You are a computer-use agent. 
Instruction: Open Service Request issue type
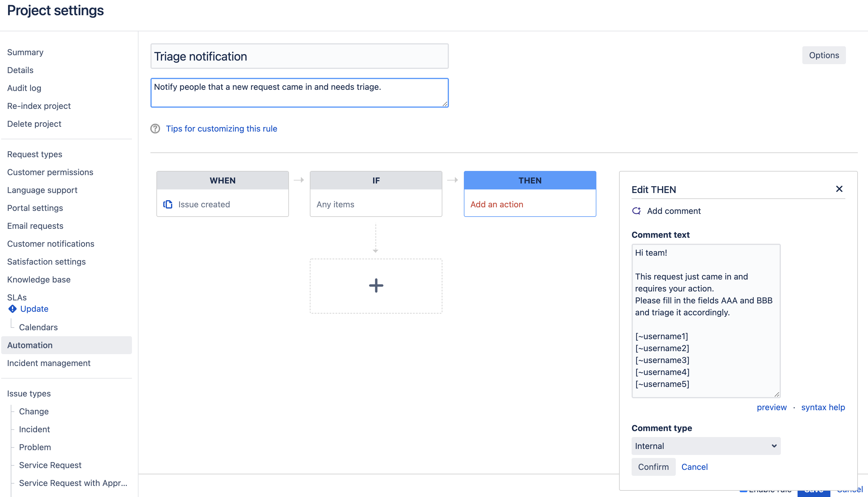[x=50, y=465]
